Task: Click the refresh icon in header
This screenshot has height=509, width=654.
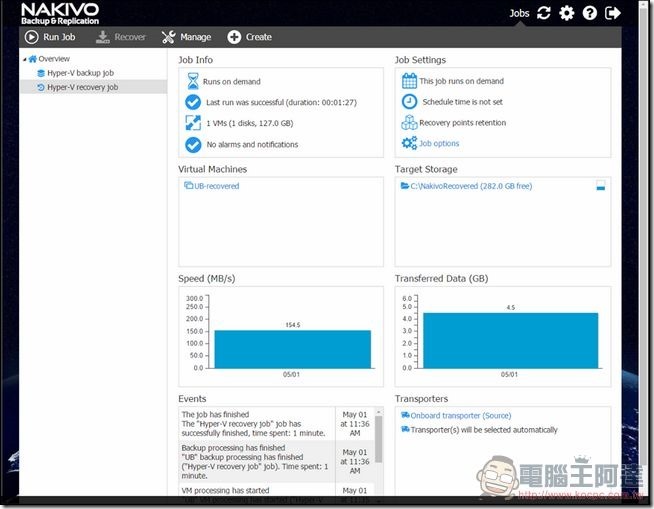Action: tap(543, 13)
